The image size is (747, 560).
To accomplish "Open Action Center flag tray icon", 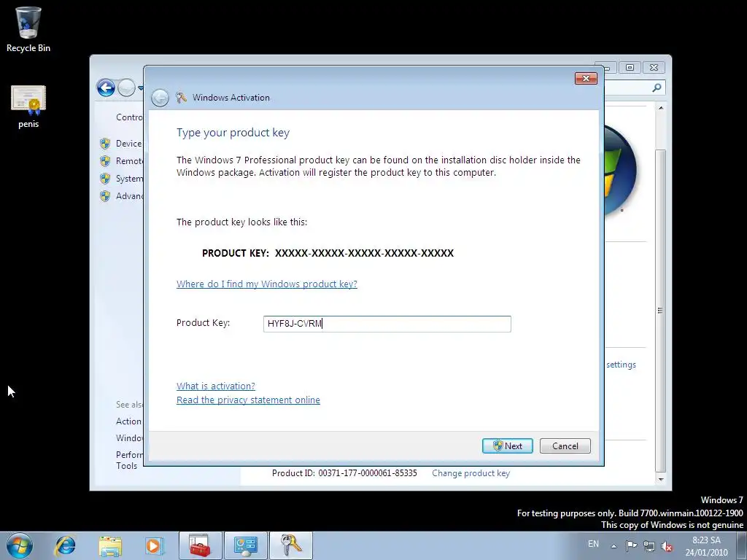I will (631, 545).
